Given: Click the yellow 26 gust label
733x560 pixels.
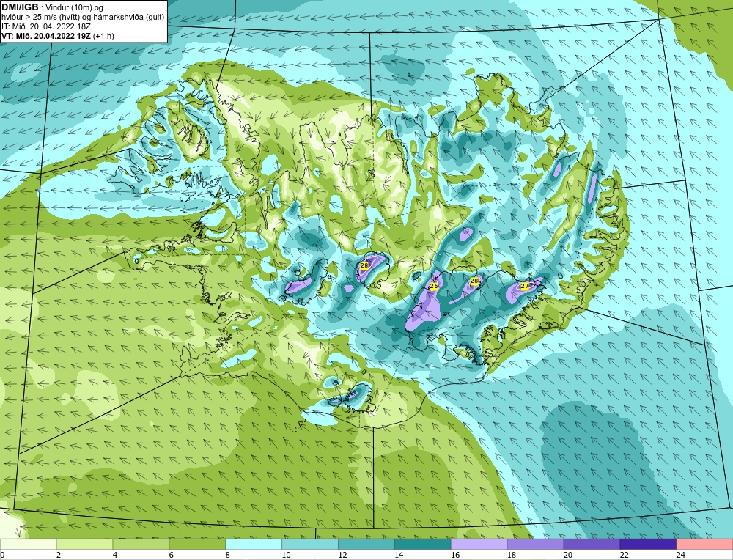Looking at the screenshot, I should tap(434, 286).
